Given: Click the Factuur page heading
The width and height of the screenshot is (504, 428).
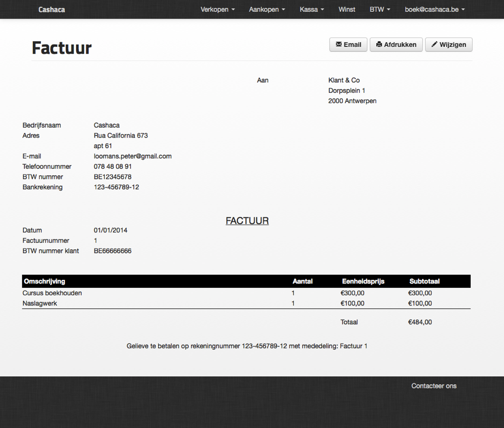Looking at the screenshot, I should [62, 48].
